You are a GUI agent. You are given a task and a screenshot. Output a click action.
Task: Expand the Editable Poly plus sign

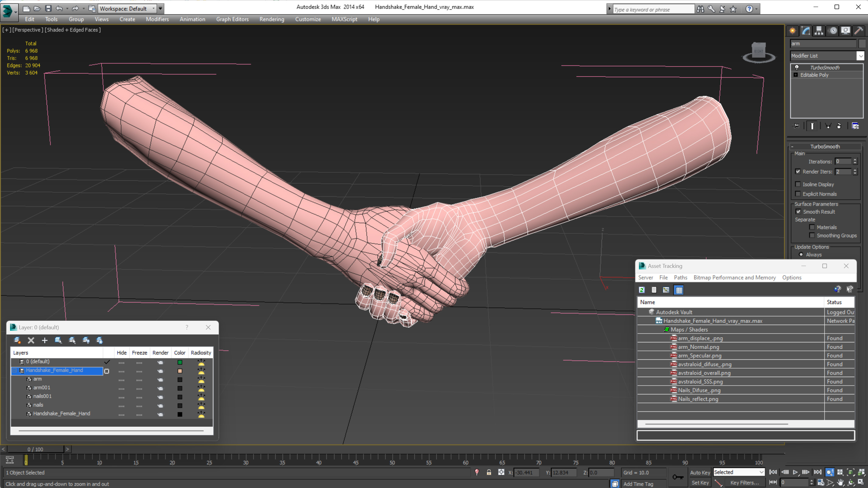click(796, 75)
